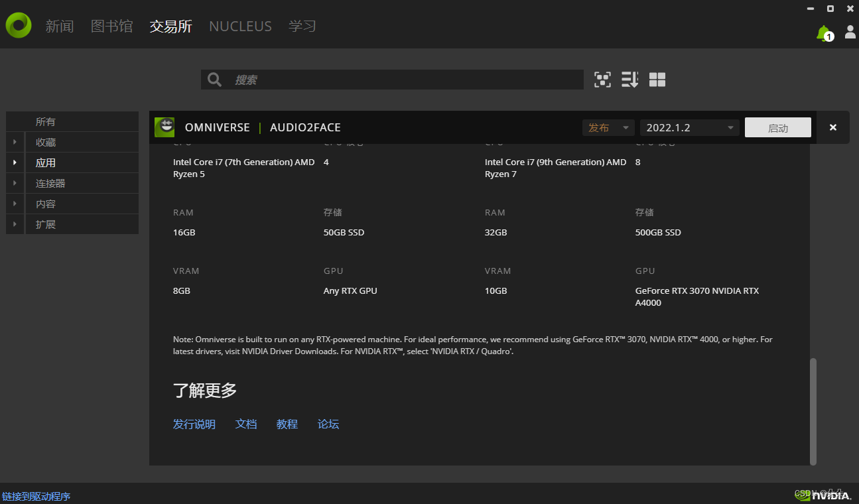Switch to grid view layout icon
The width and height of the screenshot is (859, 504).
pyautogui.click(x=657, y=79)
